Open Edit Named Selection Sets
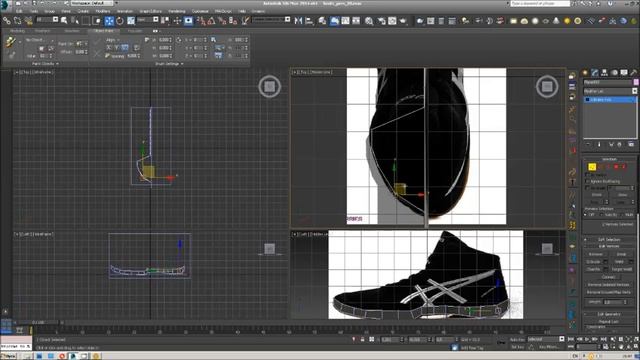Screen dimensions: 640x360 tap(245, 20)
